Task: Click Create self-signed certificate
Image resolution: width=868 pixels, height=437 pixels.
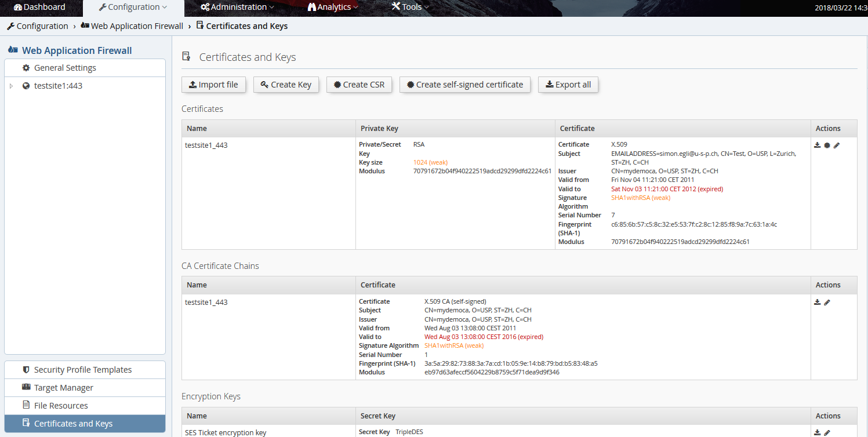Action: pos(464,84)
